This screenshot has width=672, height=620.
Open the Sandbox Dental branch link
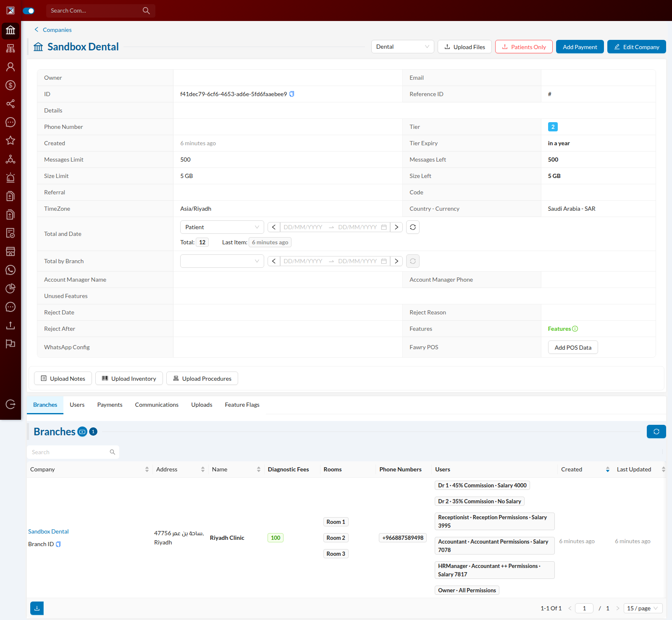[x=48, y=531]
